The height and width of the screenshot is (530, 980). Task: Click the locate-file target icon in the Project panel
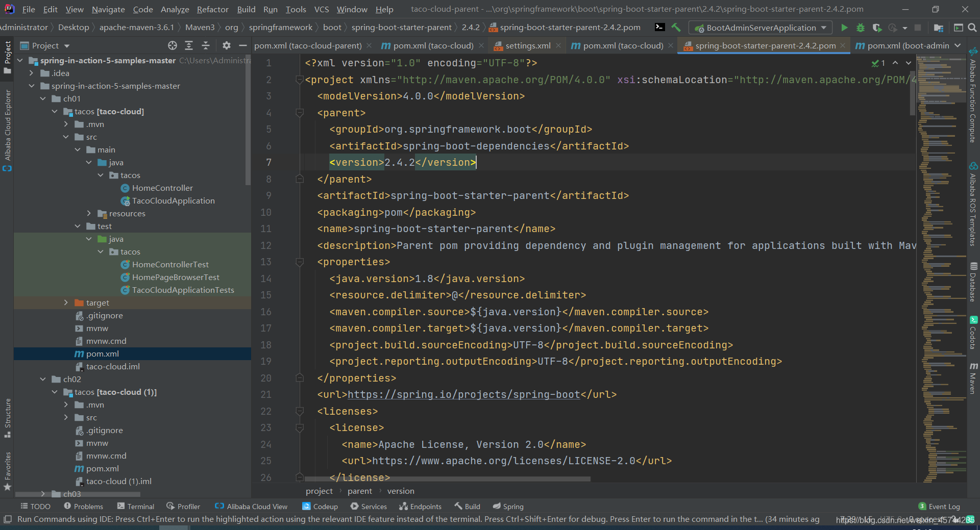point(173,45)
